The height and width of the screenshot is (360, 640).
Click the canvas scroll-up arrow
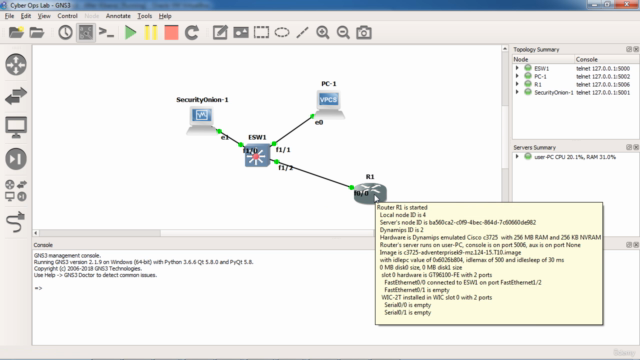pyautogui.click(x=505, y=49)
